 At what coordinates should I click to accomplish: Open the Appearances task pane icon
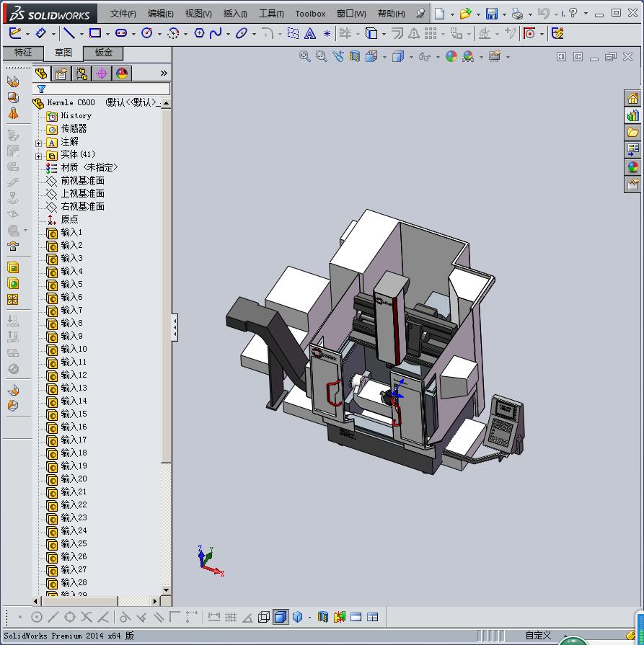632,167
